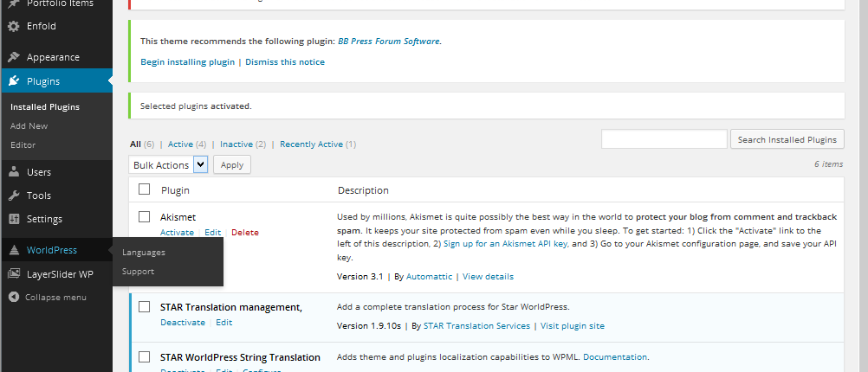Open the Bulk Actions dropdown
This screenshot has height=372, width=868.
(x=168, y=164)
